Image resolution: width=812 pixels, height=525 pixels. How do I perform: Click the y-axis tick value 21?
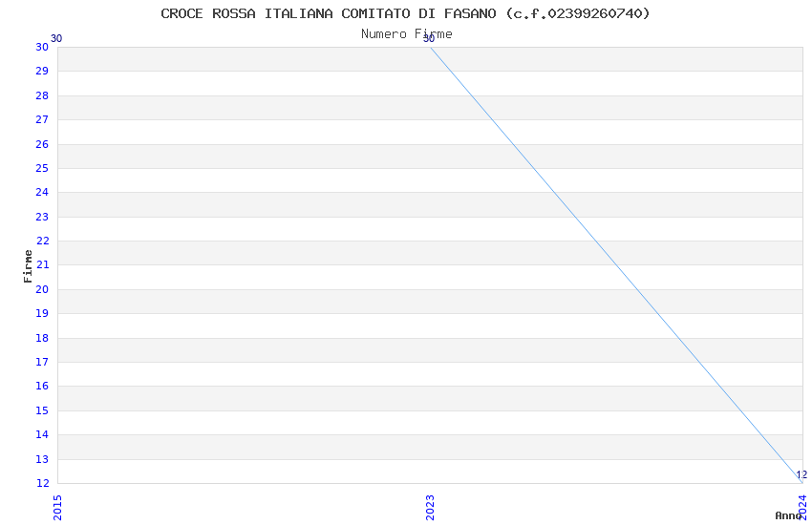point(42,264)
